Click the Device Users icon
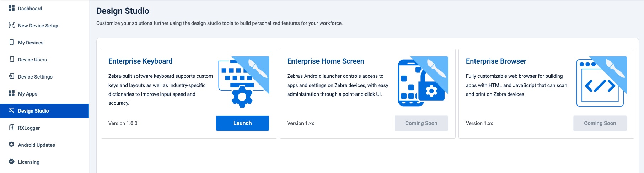 pyautogui.click(x=11, y=59)
